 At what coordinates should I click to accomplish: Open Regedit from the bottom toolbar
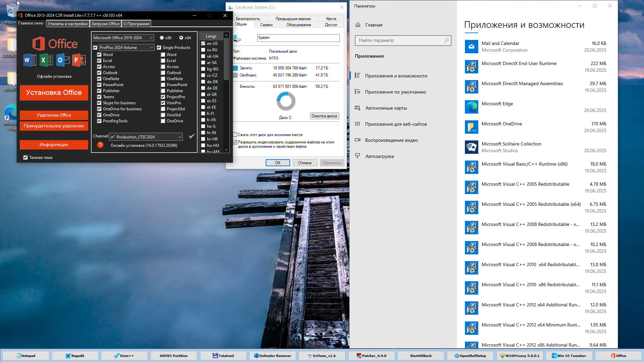pos(75,356)
